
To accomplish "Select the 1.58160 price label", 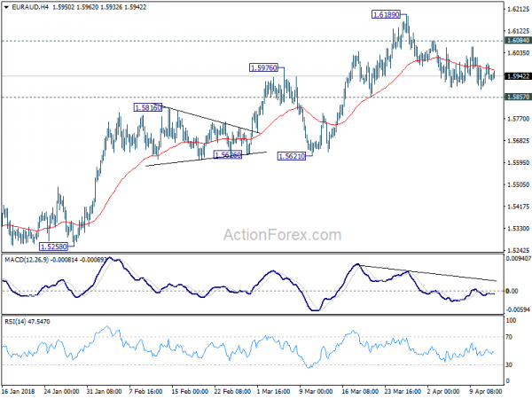I will [148, 108].
